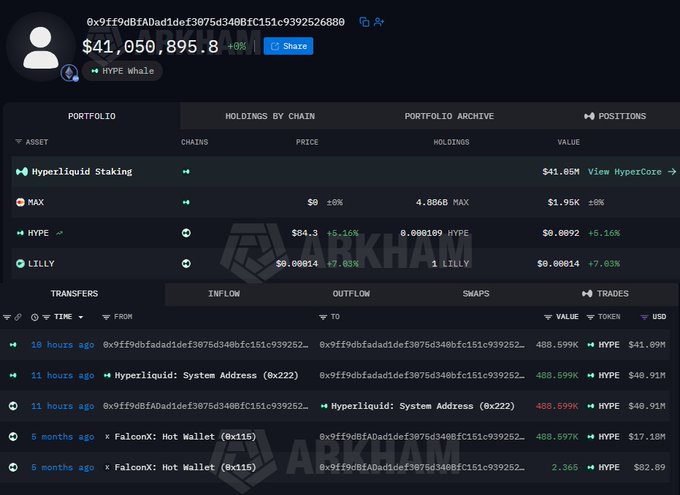Open the HYPE token asset
This screenshot has width=680, height=495.
tap(38, 233)
